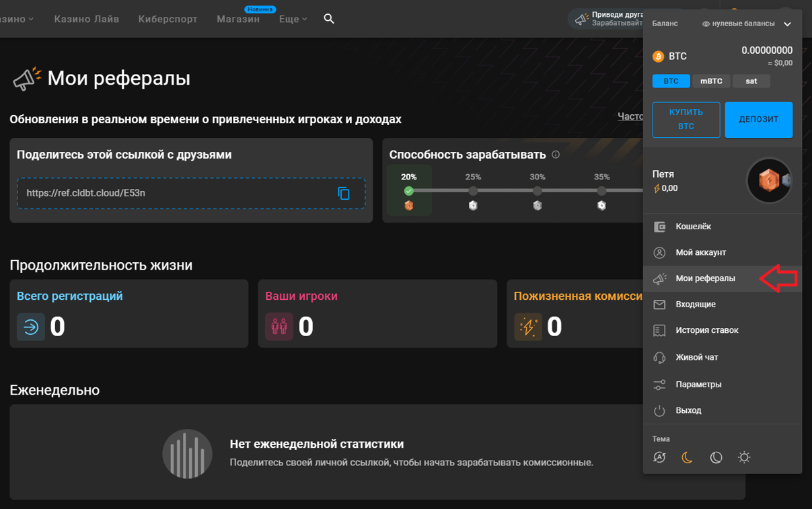Expand the Еще menu dropdown
This screenshot has height=509, width=812.
click(x=293, y=19)
